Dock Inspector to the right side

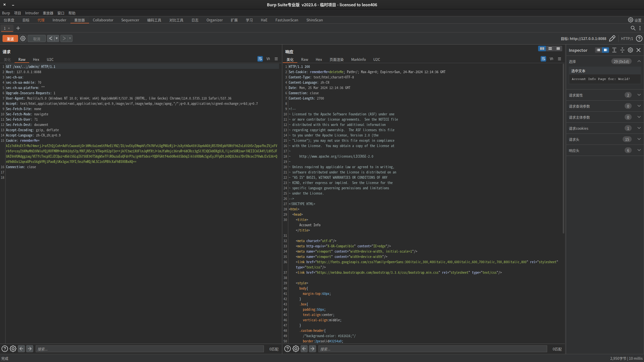[605, 50]
